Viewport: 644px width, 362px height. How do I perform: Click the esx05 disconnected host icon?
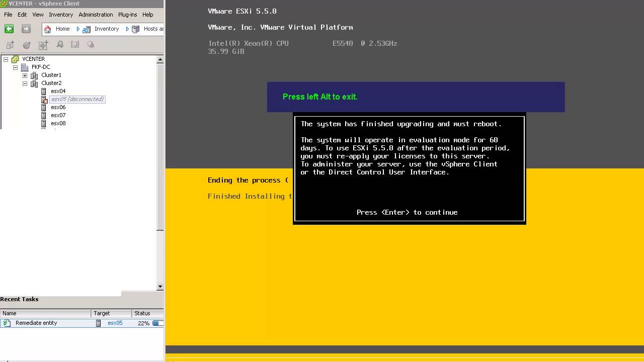(x=44, y=99)
